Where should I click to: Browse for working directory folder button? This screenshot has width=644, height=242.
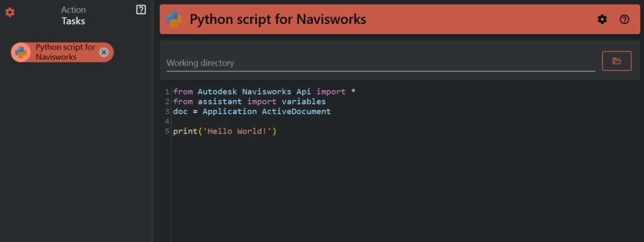click(x=616, y=61)
